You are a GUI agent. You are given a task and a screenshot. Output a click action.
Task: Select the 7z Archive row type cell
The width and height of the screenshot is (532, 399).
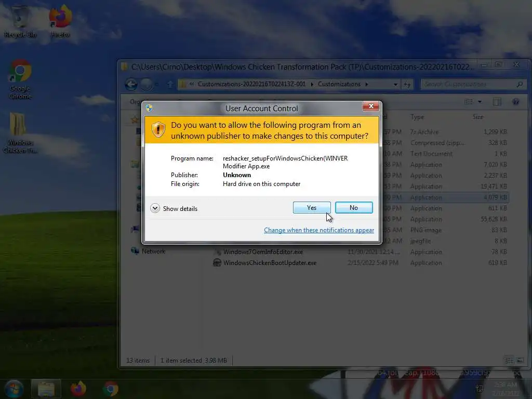click(424, 131)
